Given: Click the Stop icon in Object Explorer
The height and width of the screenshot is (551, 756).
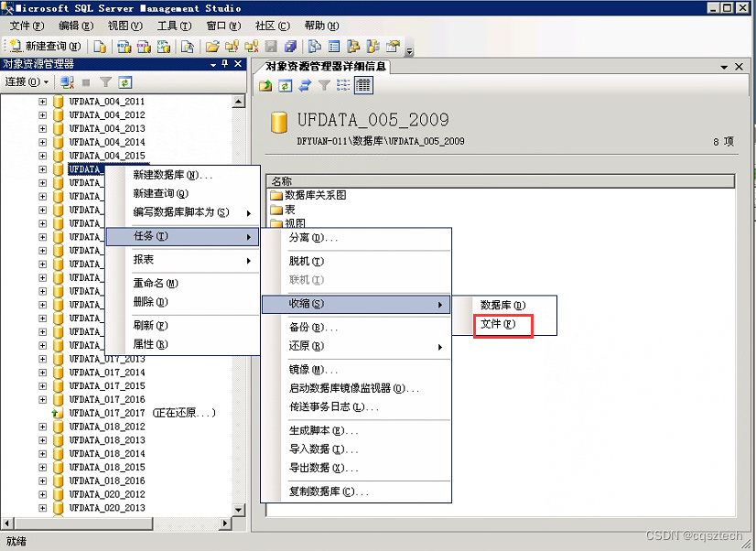Looking at the screenshot, I should tap(86, 82).
